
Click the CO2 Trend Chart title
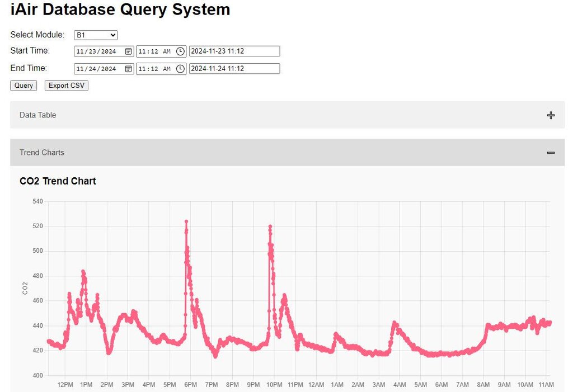(x=58, y=181)
